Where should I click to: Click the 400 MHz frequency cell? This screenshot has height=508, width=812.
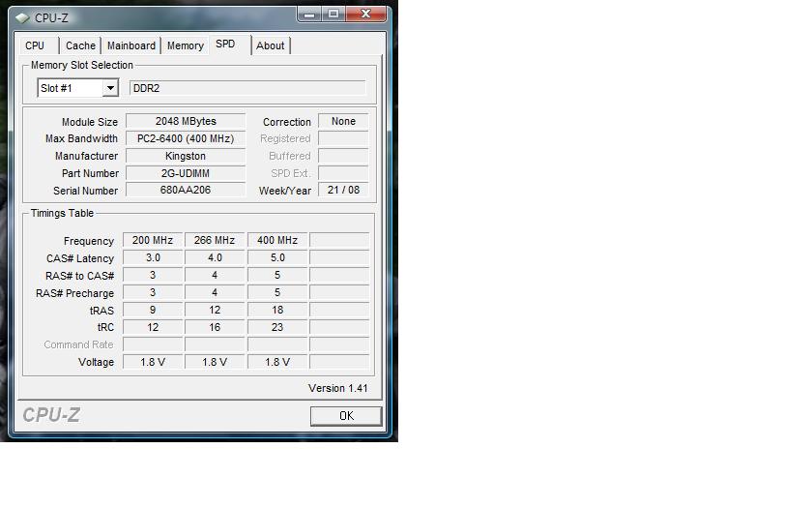(x=277, y=241)
